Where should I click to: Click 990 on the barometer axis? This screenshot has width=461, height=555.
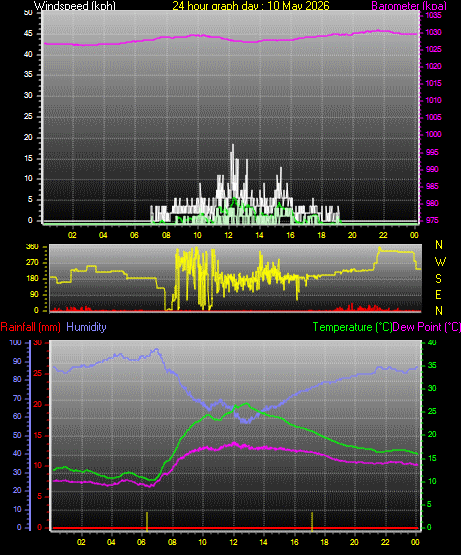click(432, 169)
